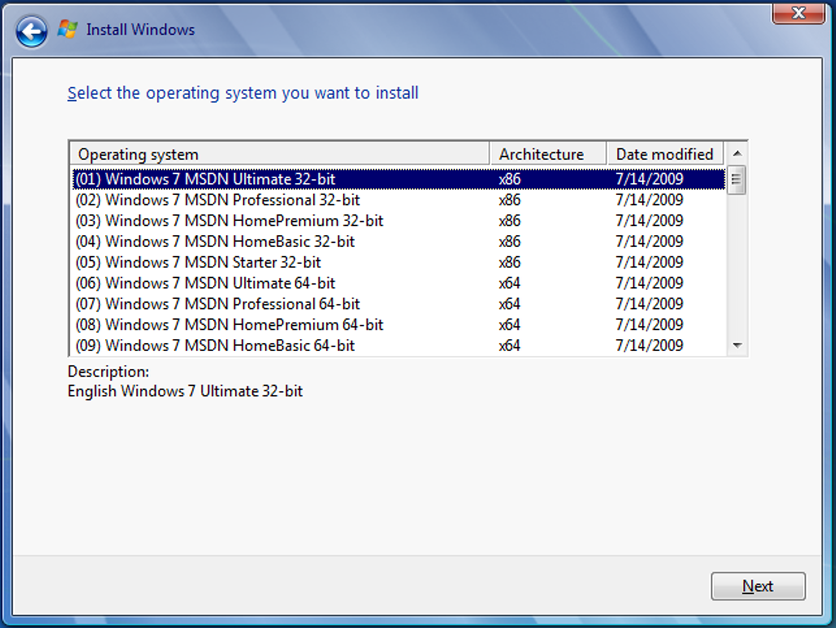Screen dimensions: 836x628
Task: Click the highlighted Ultimate 32-bit entry
Action: pyautogui.click(x=200, y=178)
